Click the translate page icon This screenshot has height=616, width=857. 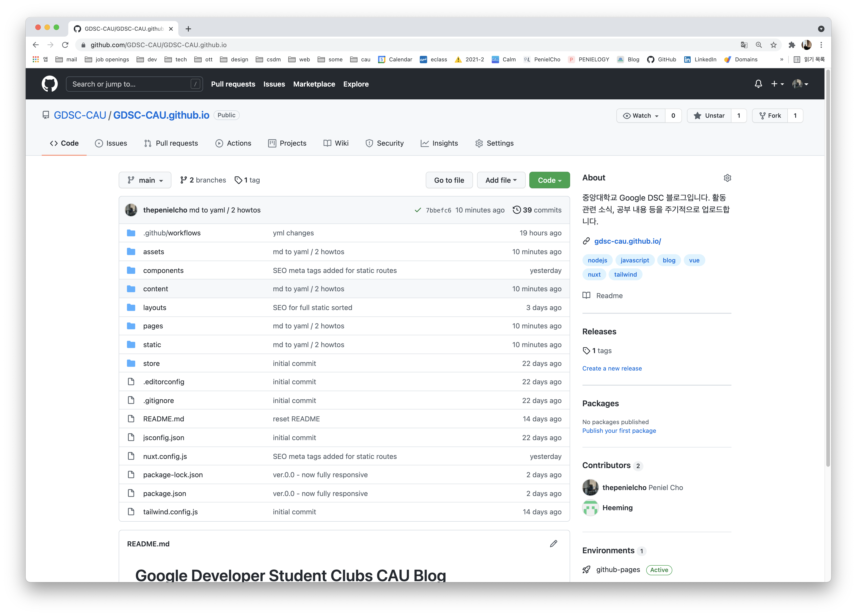(744, 45)
